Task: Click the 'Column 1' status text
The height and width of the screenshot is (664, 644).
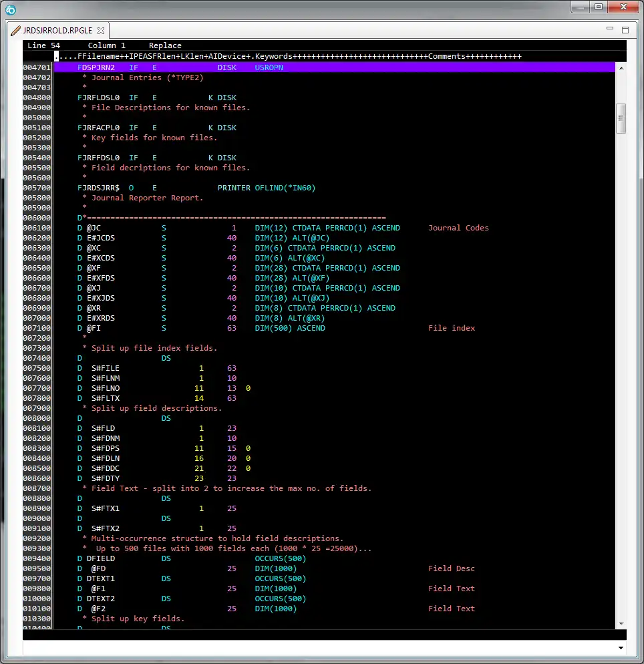Action: tap(106, 45)
